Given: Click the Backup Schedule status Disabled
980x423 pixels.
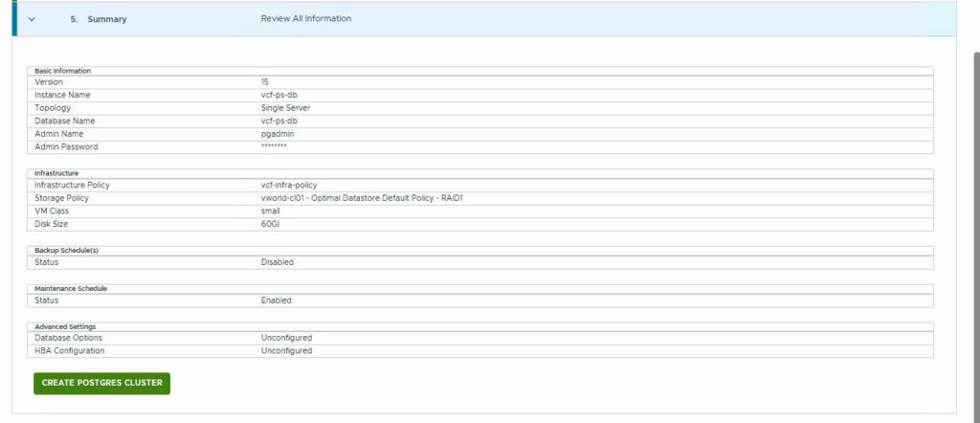Looking at the screenshot, I should [277, 262].
